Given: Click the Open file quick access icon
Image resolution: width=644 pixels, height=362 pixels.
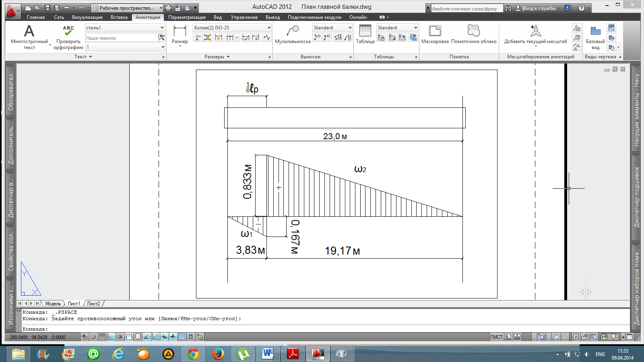Looking at the screenshot, I should tap(37, 8).
